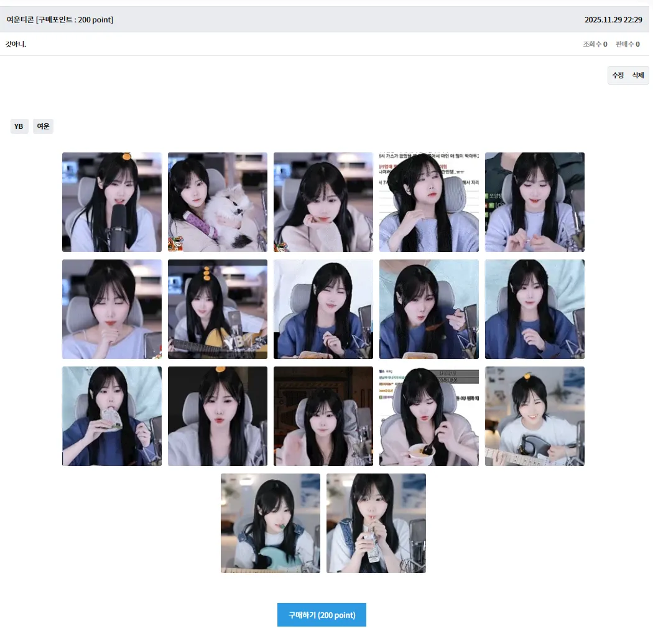Click the thumbnail of girl eating a sandwich
653x644 pixels.
tap(112, 416)
